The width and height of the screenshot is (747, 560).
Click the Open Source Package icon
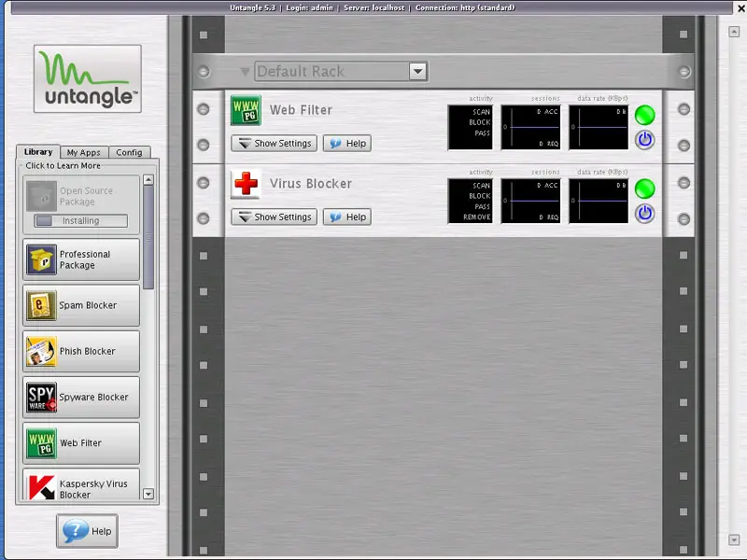41,196
